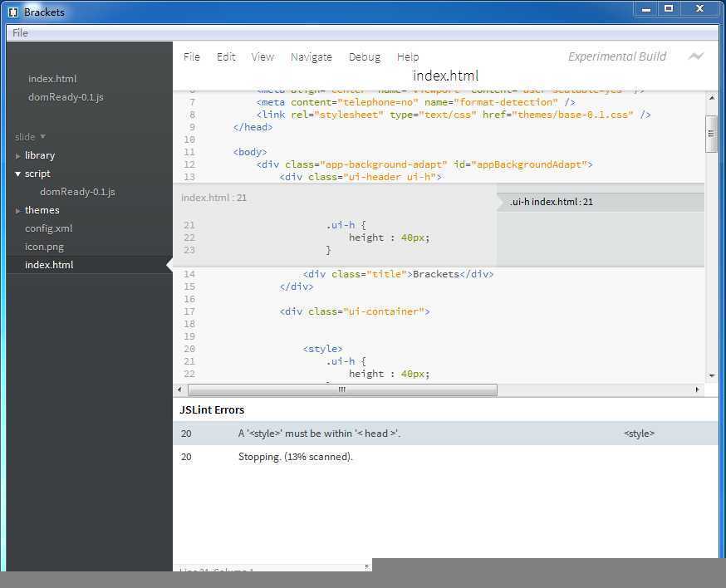Viewport: 726px width, 588px height.
Task: Click the editor vertical scroll down arrow
Action: point(712,376)
